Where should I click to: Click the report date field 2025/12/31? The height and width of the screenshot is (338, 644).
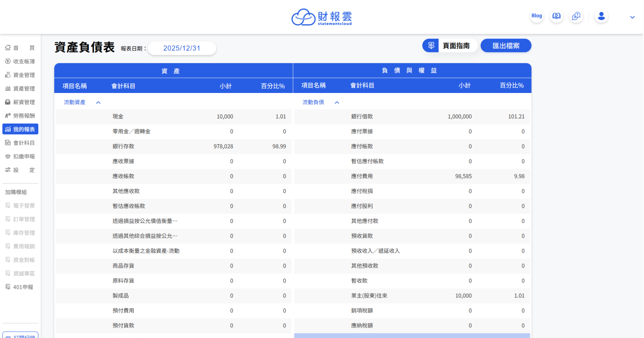[x=182, y=48]
